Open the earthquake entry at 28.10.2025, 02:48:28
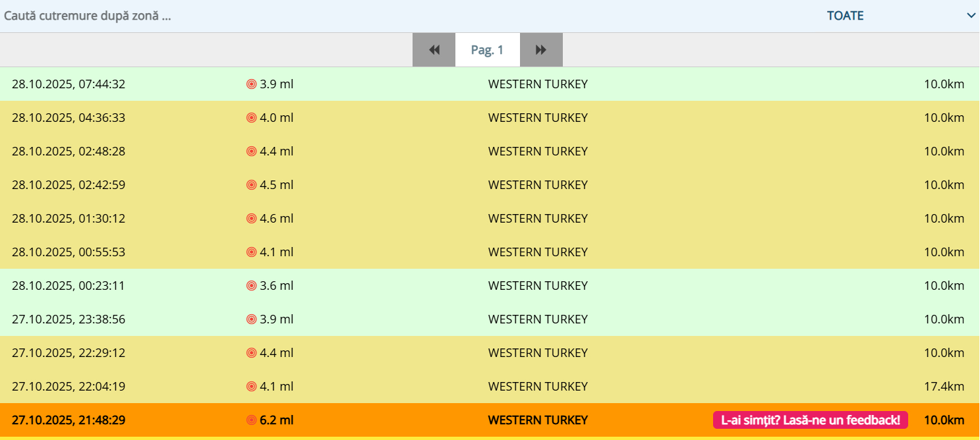This screenshot has width=980, height=440. [69, 151]
